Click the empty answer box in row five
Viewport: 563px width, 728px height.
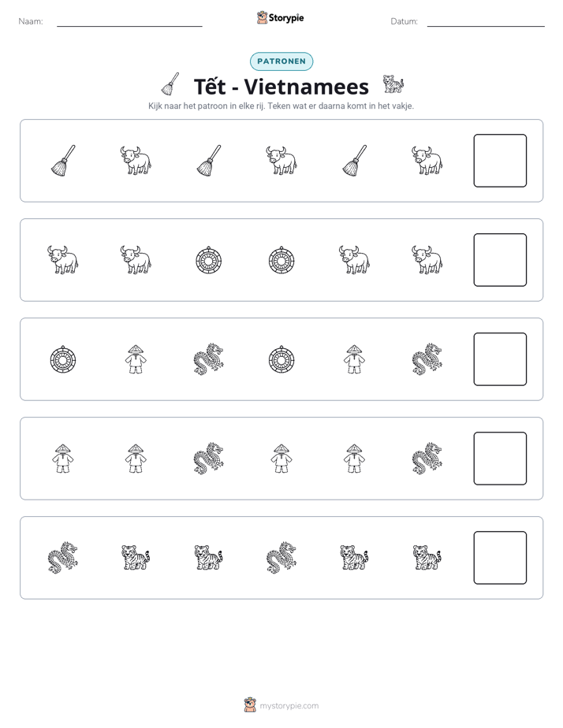click(x=500, y=558)
